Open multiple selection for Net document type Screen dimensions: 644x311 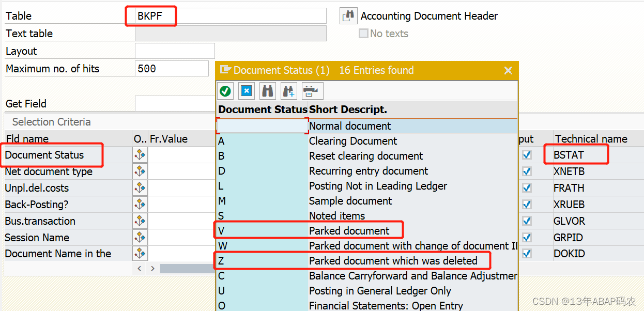pyautogui.click(x=140, y=171)
